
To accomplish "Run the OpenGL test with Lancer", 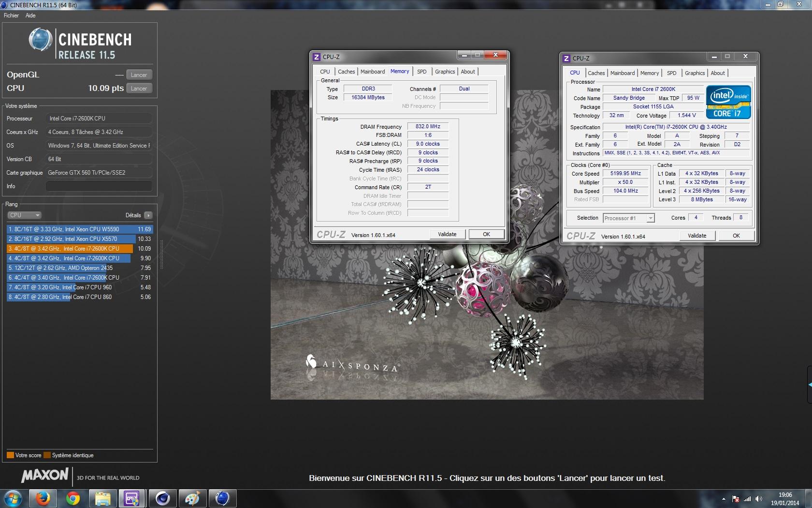I will click(139, 75).
